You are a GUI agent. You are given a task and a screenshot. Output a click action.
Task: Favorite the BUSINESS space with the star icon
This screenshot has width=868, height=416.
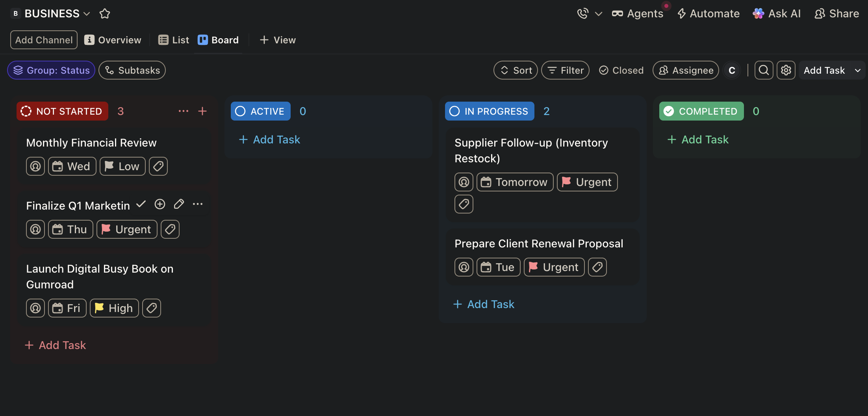pos(105,14)
